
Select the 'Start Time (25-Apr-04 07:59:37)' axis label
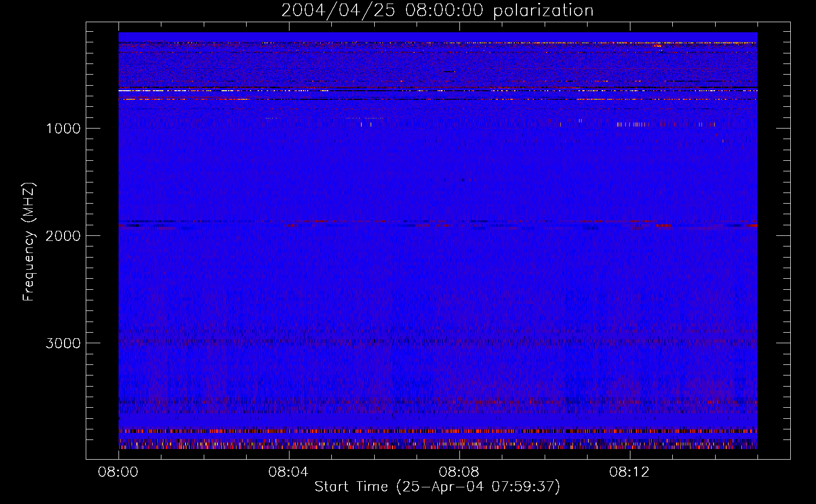[x=437, y=487]
